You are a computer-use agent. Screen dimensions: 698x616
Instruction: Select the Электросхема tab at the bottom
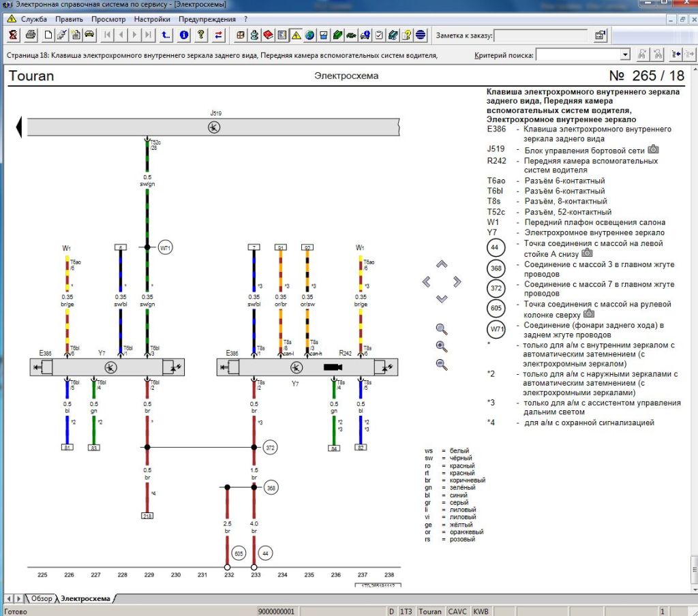(x=85, y=599)
